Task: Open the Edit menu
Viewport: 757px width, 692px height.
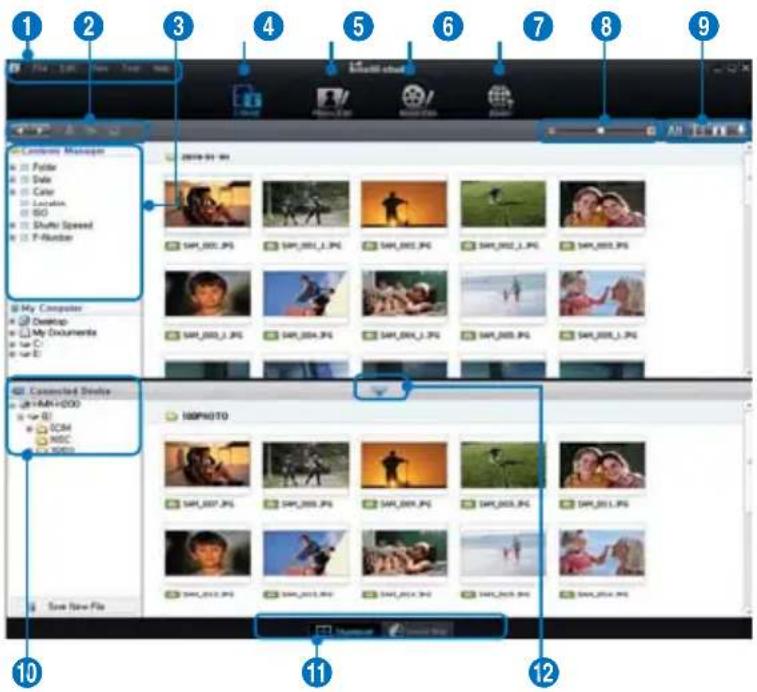Action: (x=68, y=68)
